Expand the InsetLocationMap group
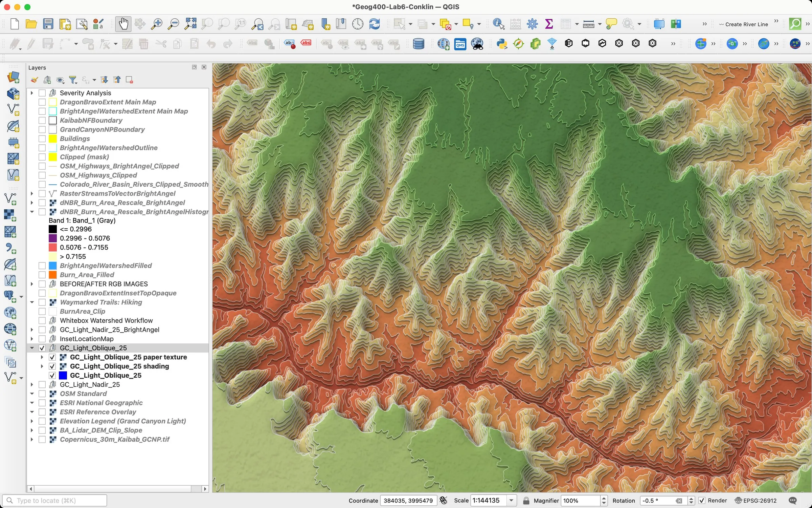Screen dimensions: 812x508 32,339
